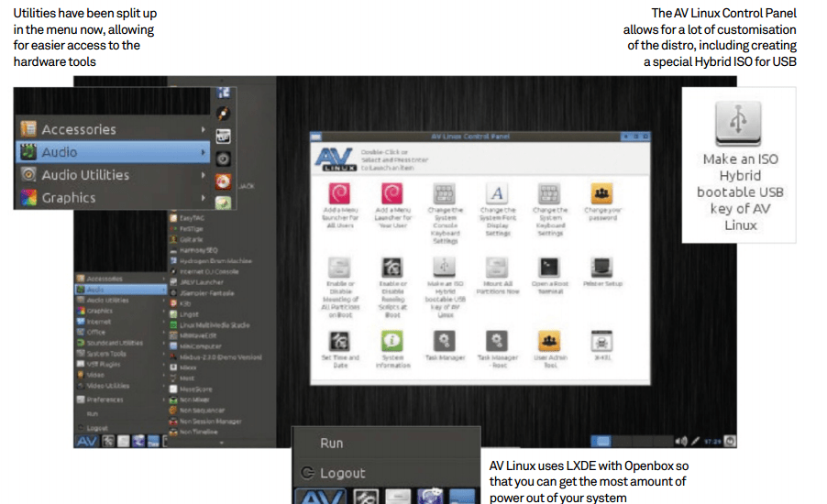Launch MhWaveEdit from the Audio submenu
This screenshot has width=827, height=504.
[222, 335]
